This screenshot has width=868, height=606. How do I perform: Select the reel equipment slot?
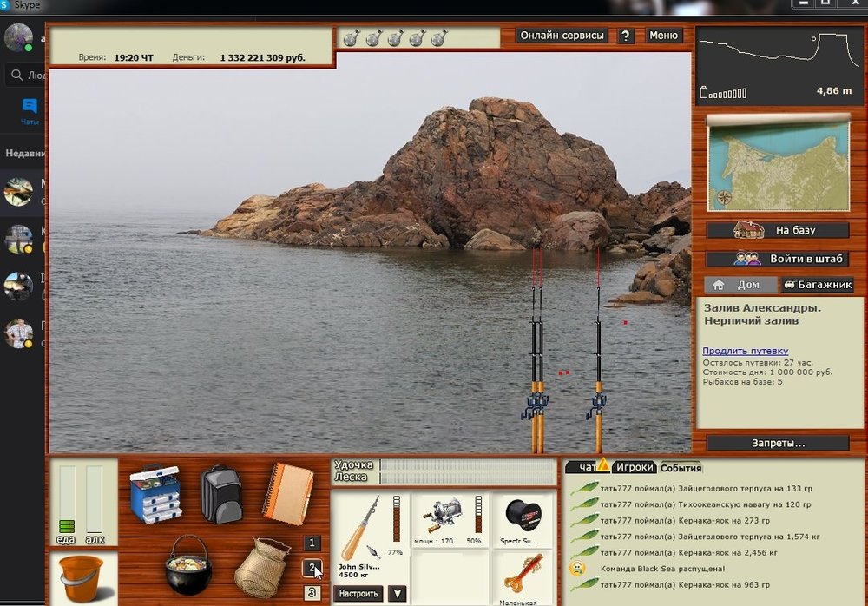[x=445, y=519]
